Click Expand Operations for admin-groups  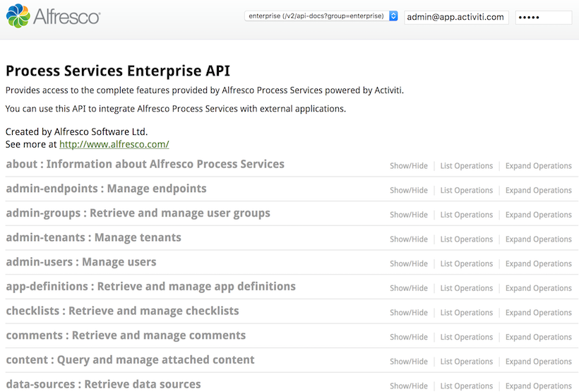click(538, 215)
